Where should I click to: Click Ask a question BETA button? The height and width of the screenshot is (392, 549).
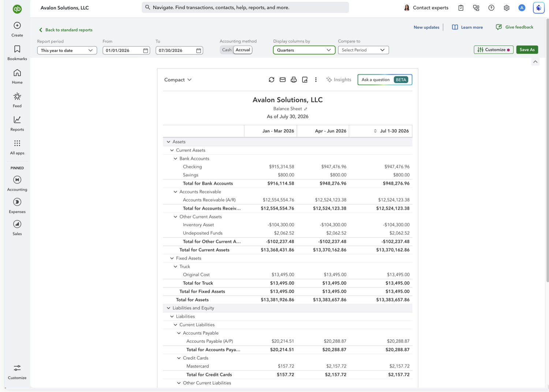click(385, 80)
